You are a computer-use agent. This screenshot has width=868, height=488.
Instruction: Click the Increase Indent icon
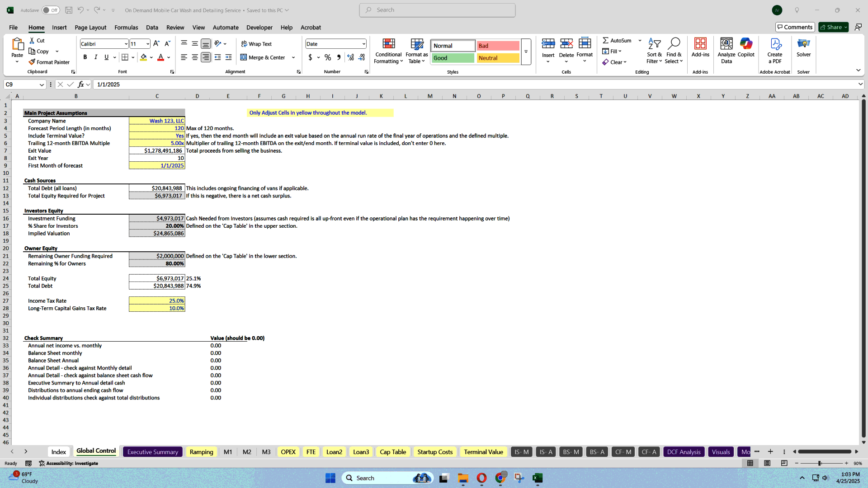228,57
